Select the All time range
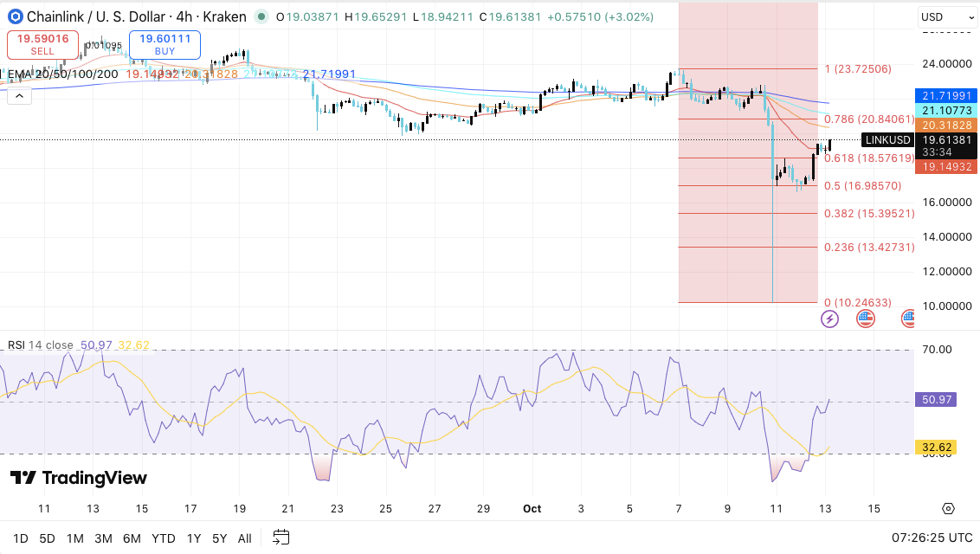 click(245, 538)
